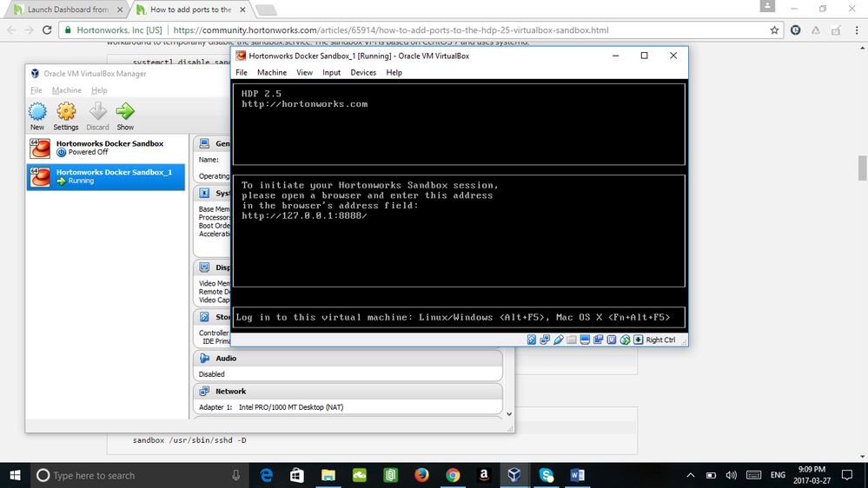This screenshot has width=868, height=488.
Task: Click the Cortana microphone icon
Action: pos(235,475)
